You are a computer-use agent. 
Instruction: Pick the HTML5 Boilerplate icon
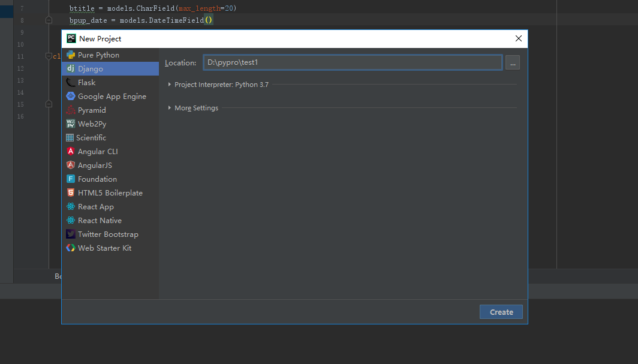[71, 192]
